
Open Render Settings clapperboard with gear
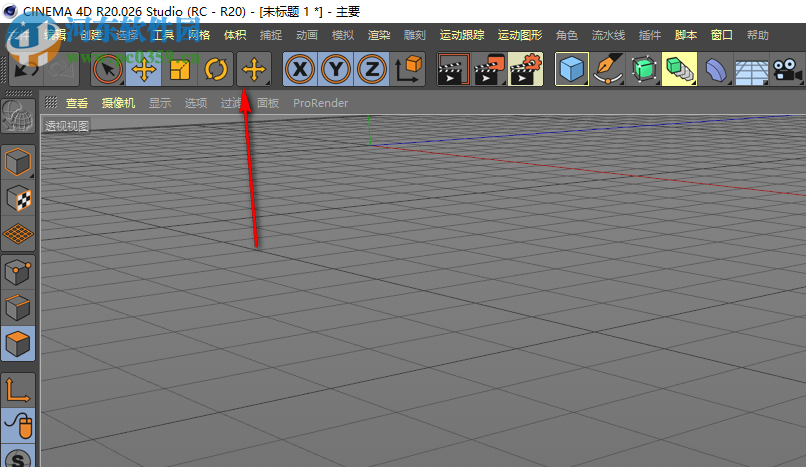pos(525,69)
